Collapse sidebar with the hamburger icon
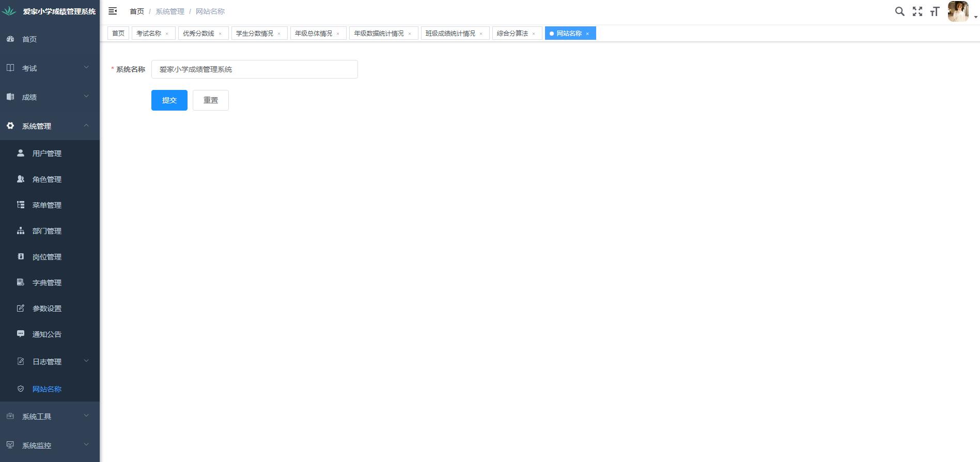 pyautogui.click(x=113, y=11)
